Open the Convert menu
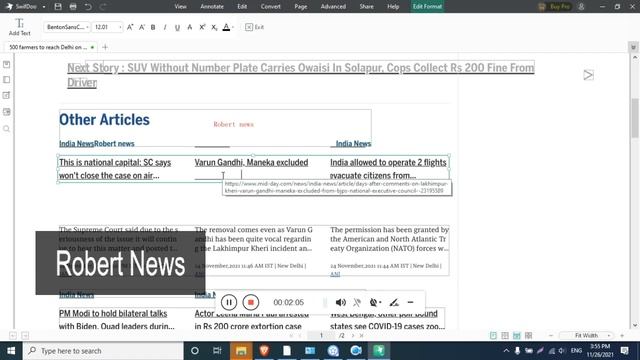 click(271, 7)
